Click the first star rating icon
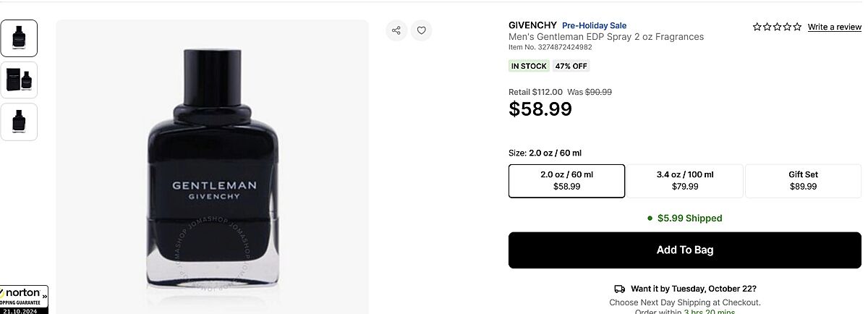Image resolution: width=868 pixels, height=314 pixels. pyautogui.click(x=757, y=27)
